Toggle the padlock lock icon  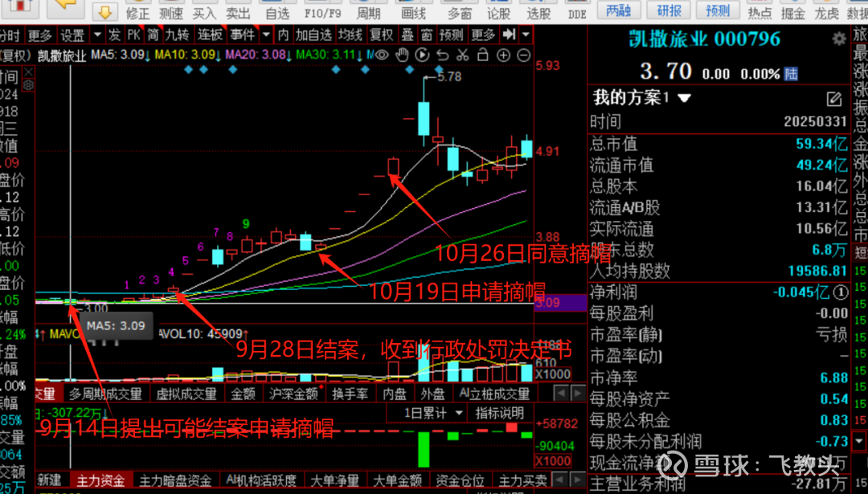483,55
